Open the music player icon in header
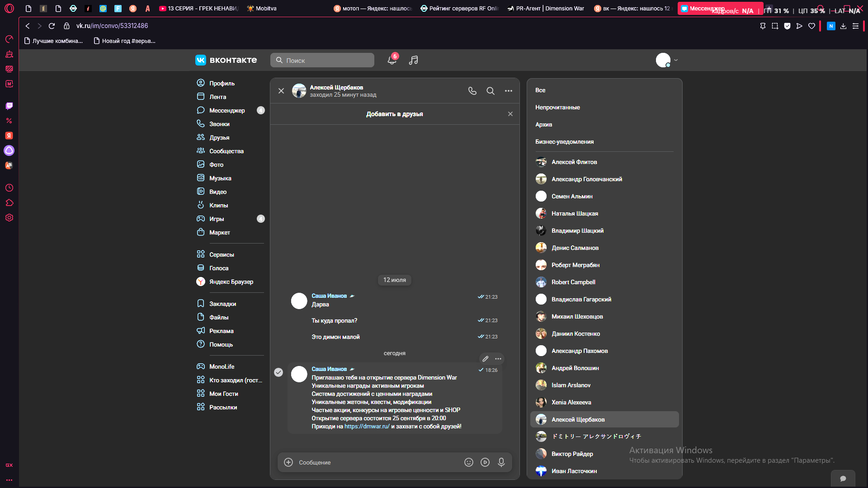This screenshot has width=868, height=488. point(413,60)
